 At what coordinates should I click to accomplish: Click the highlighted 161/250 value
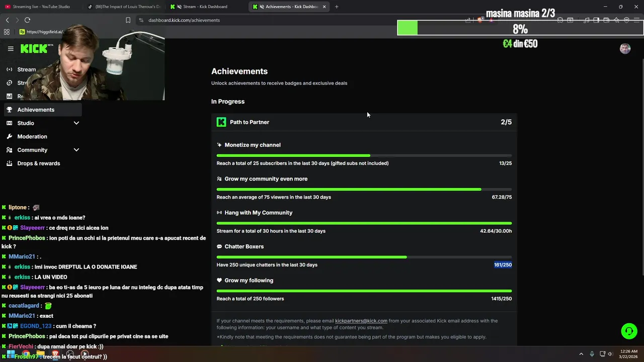[503, 265]
